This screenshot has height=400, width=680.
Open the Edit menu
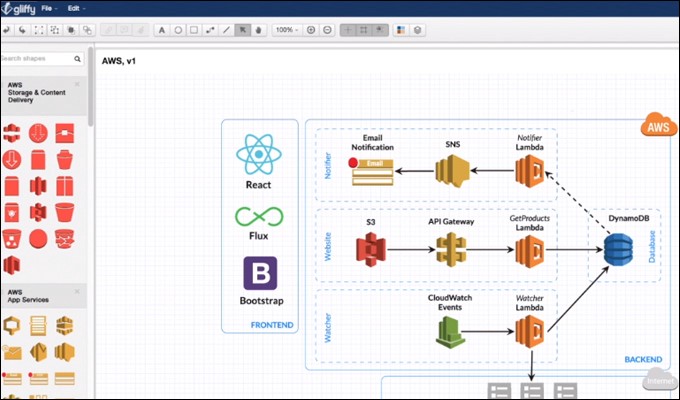pyautogui.click(x=76, y=8)
